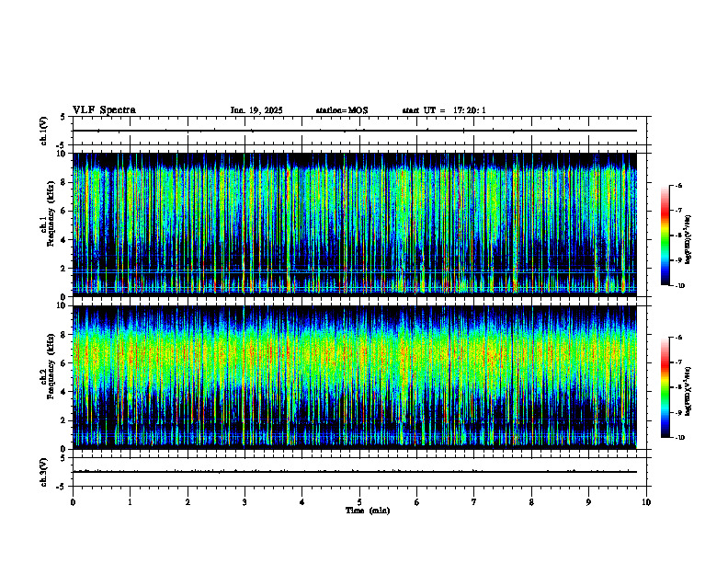Screen dimensions: 728x563
Task: Click the ch.1 colorbar "log(PSD)(V²/Hz)" label
Action: (x=688, y=240)
